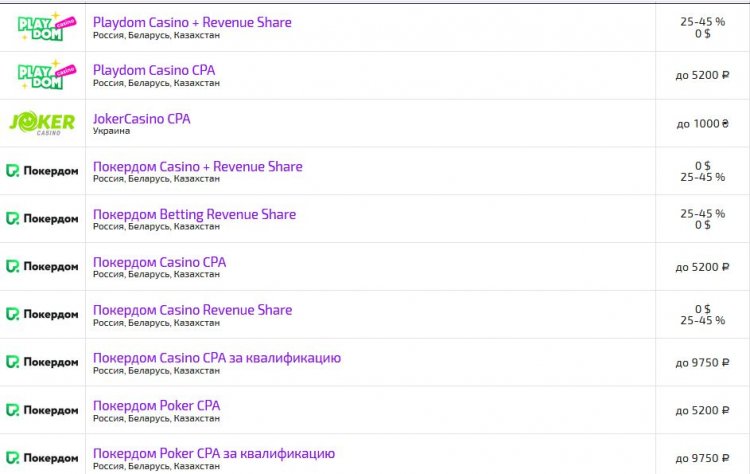Select 'до 5200 ₽' in Playdom Casino CPA row
The image size is (750, 474).
tap(702, 75)
